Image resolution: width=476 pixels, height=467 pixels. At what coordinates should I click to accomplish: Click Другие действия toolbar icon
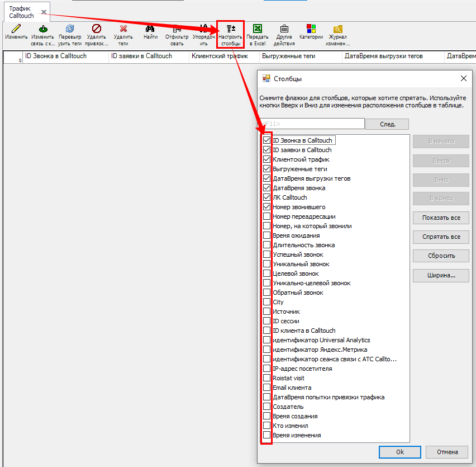(x=284, y=29)
